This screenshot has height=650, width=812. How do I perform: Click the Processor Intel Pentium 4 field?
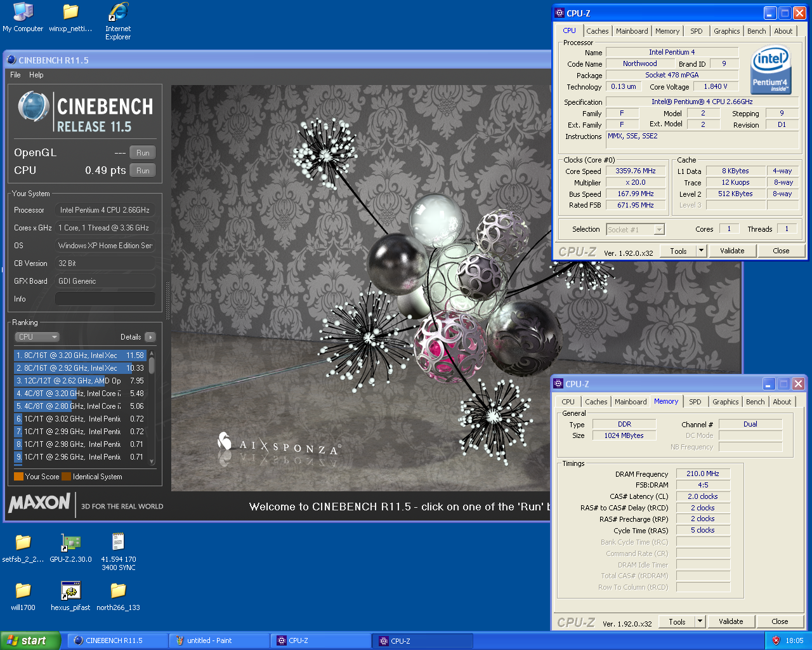click(105, 210)
